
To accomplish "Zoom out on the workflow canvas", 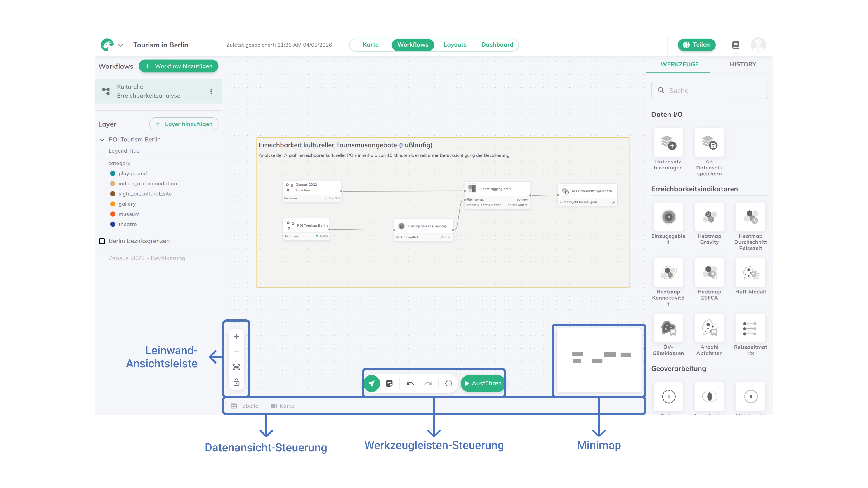I will click(x=236, y=352).
